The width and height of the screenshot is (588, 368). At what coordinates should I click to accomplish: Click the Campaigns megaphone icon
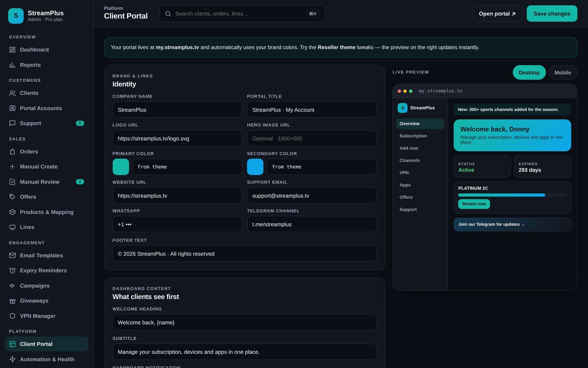12,286
